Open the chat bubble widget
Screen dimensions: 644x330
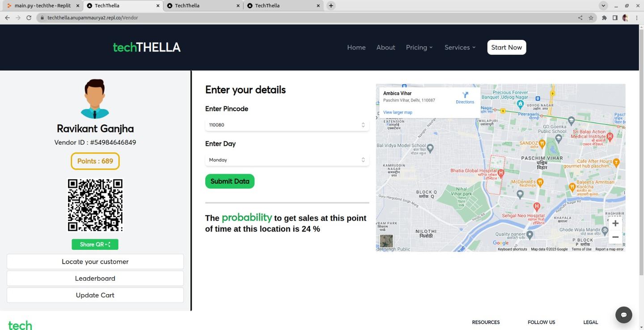click(623, 315)
